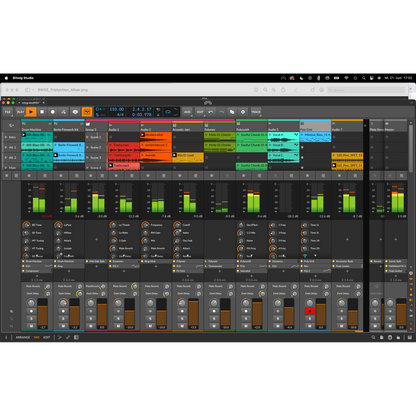The height and width of the screenshot is (416, 416).
Task: Start playback with the orange play button
Action: 31,112
